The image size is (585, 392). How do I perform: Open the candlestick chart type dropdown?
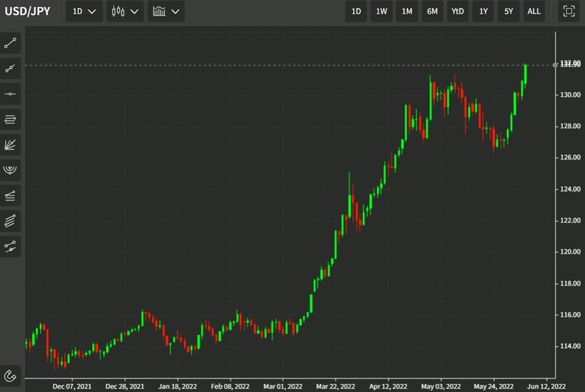click(125, 11)
